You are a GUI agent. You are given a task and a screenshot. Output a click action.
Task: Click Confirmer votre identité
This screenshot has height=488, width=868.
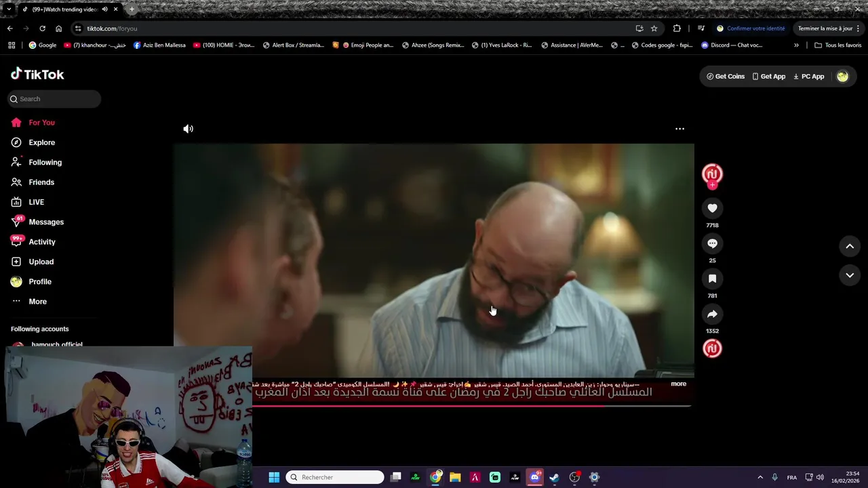[751, 28]
